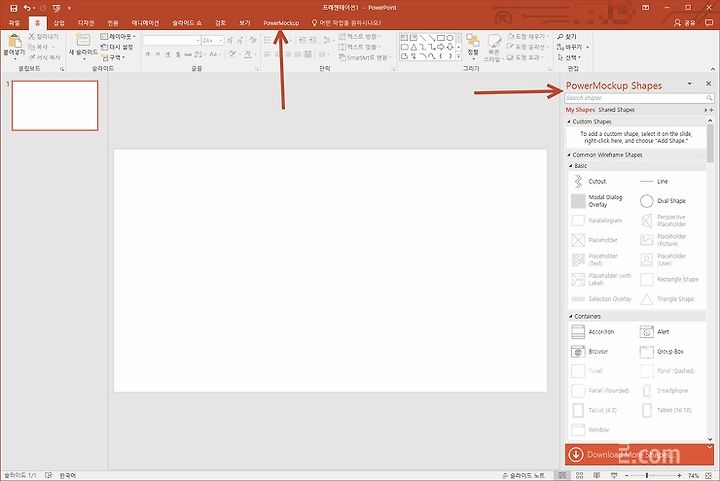The image size is (720, 481).
Task: Click the Find (찾기) magnifier icon
Action: tap(560, 37)
